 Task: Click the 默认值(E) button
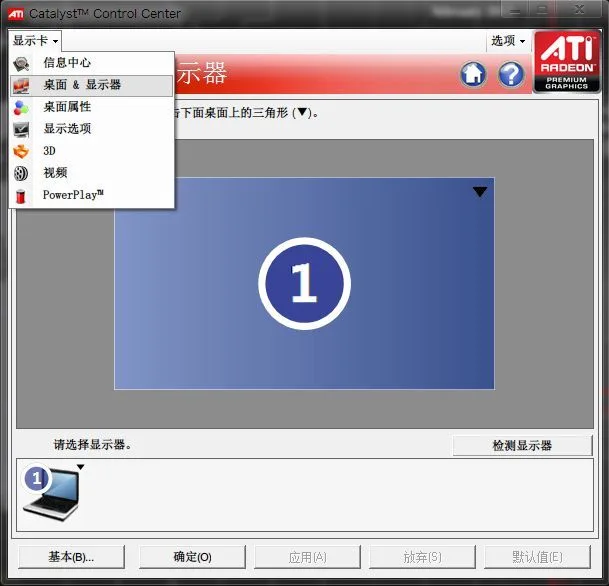pyautogui.click(x=537, y=557)
